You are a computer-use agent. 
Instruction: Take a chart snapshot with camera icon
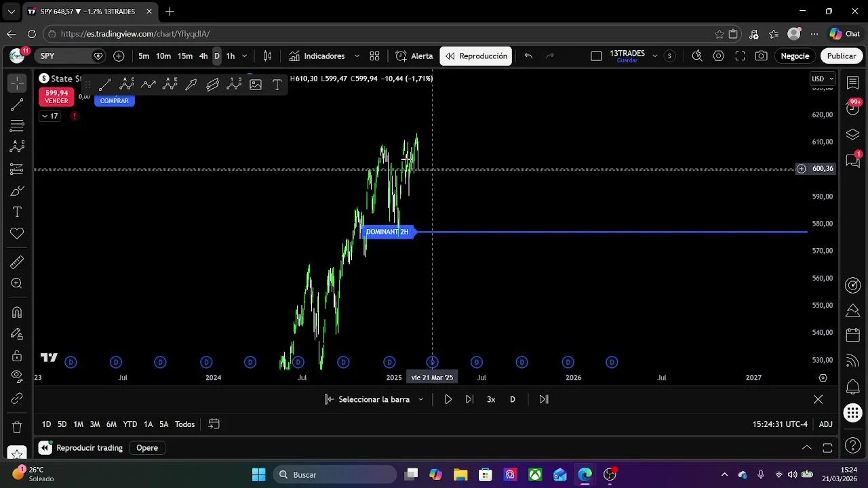point(762,56)
